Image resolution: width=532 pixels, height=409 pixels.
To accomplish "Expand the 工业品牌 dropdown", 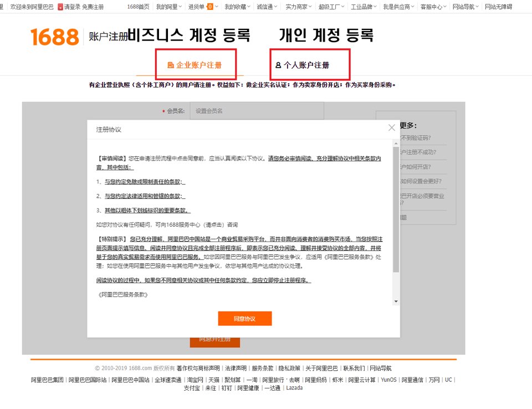I will [364, 7].
